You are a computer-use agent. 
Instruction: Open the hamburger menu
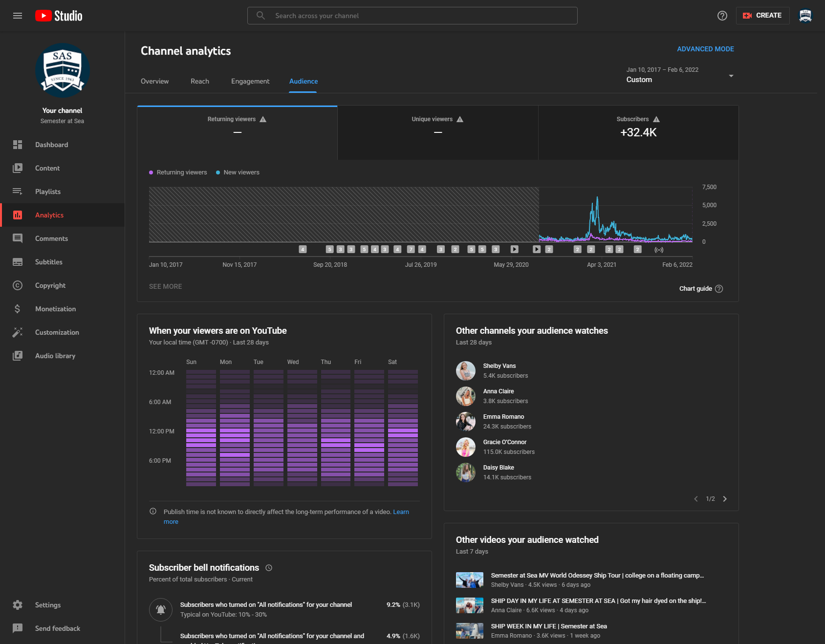point(18,16)
